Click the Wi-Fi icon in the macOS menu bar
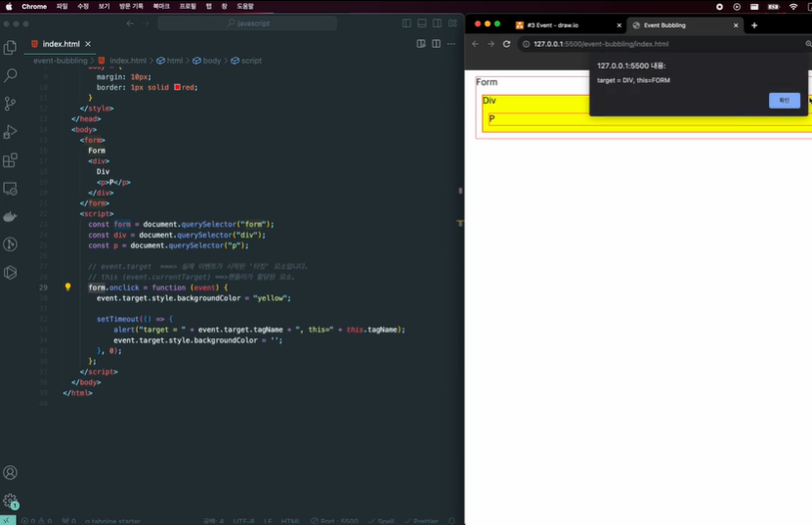 click(792, 7)
